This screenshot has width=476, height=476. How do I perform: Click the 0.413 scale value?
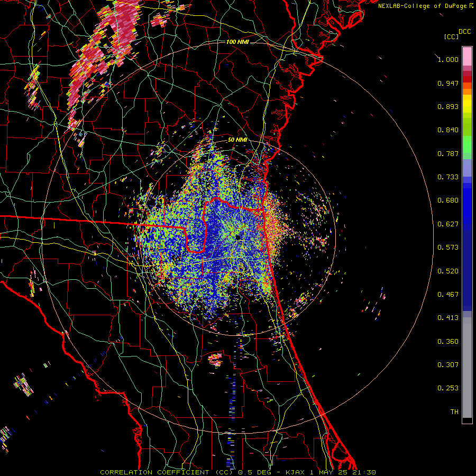pyautogui.click(x=448, y=318)
